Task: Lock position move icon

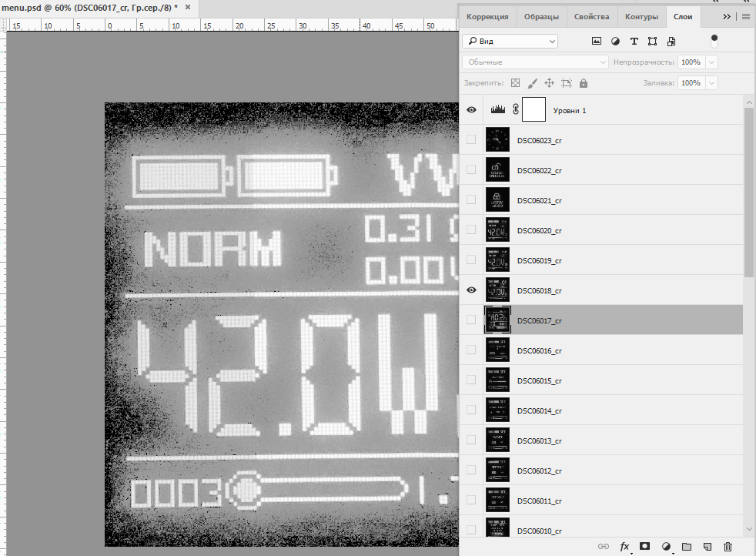Action: tap(549, 83)
